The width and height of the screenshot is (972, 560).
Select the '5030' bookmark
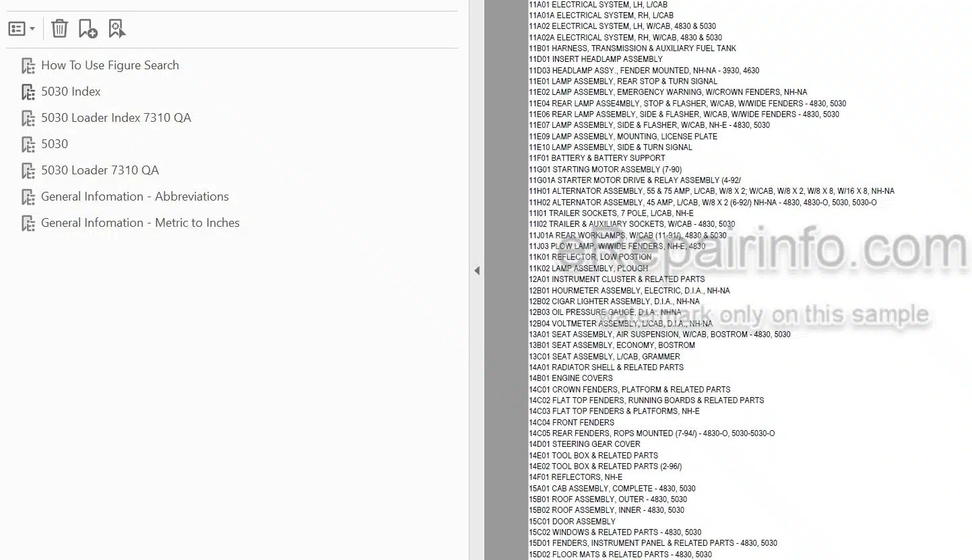[55, 144]
